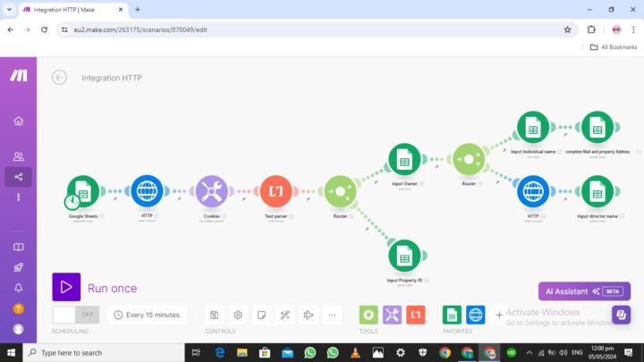Open File Explorer from the taskbar
This screenshot has width=644, height=362.
(x=242, y=352)
